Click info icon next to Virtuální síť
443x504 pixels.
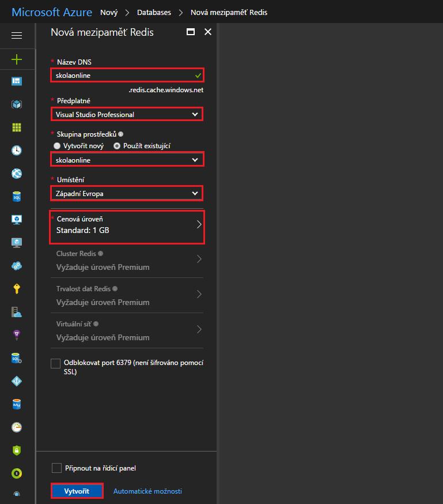click(96, 324)
